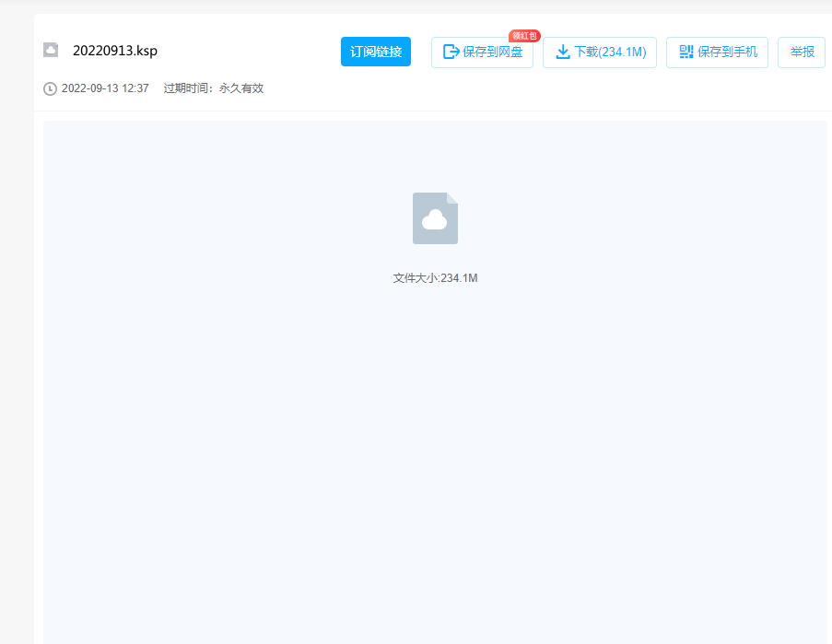Click the 订阅链接 subscribe button
This screenshot has height=644, width=832.
tap(376, 52)
